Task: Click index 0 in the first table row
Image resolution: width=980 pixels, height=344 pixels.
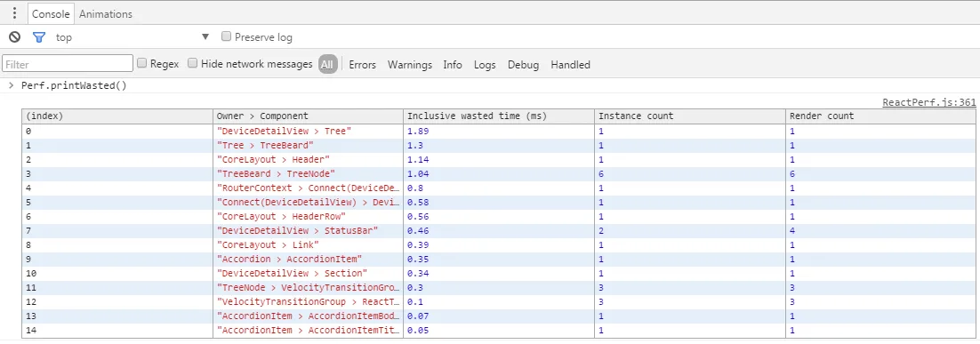Action: click(x=28, y=131)
